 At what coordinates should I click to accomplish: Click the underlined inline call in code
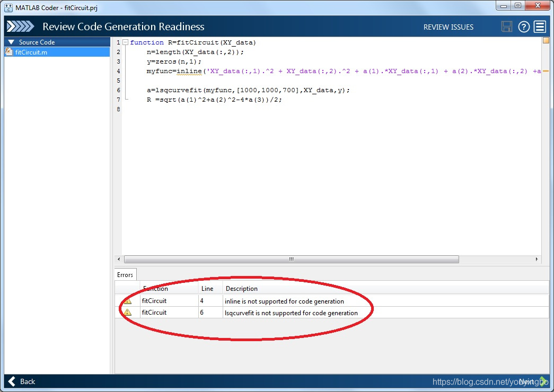point(189,71)
